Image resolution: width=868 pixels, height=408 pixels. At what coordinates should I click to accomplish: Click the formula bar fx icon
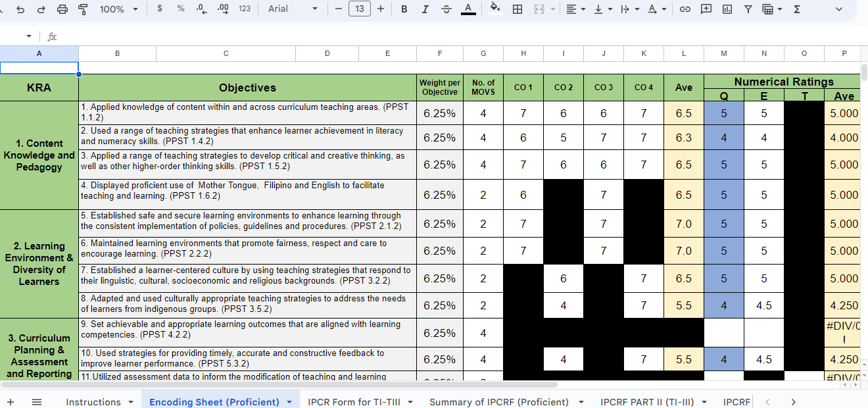pos(52,37)
